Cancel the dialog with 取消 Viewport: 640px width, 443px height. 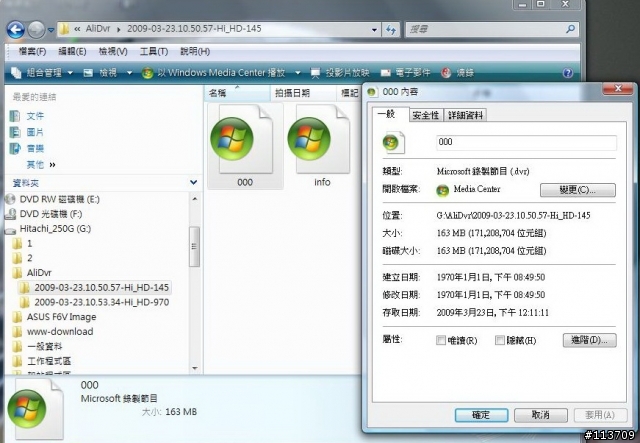[540, 415]
